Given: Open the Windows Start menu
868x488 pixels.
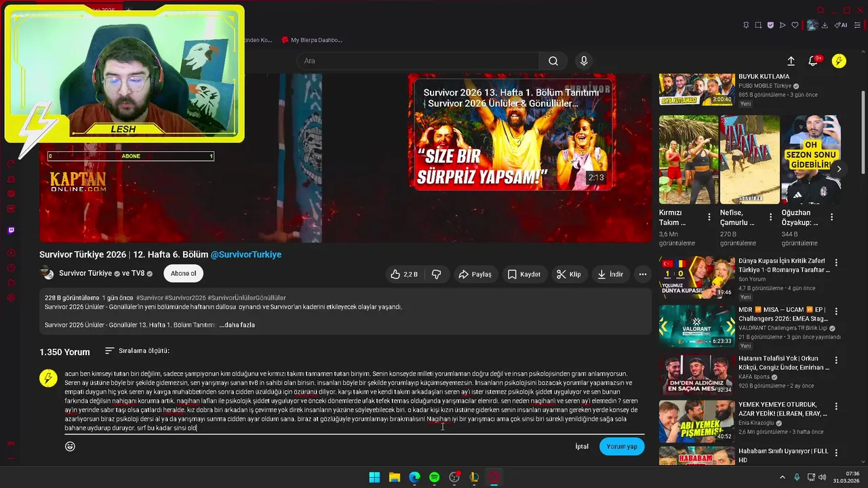Looking at the screenshot, I should click(x=374, y=477).
